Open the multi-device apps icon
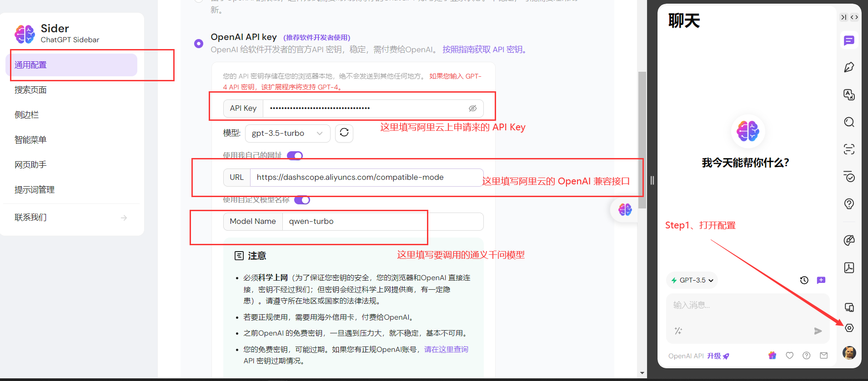The image size is (868, 381). click(849, 307)
